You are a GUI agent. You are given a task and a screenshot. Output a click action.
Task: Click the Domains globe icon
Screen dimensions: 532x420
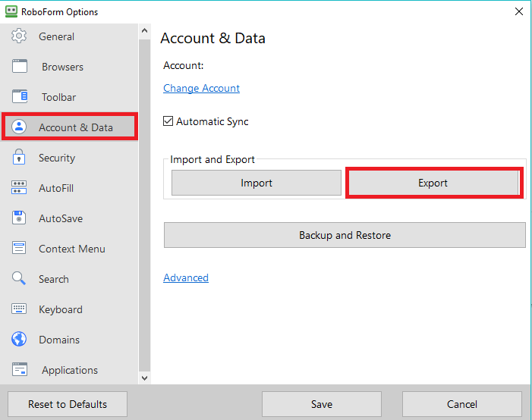(19, 339)
